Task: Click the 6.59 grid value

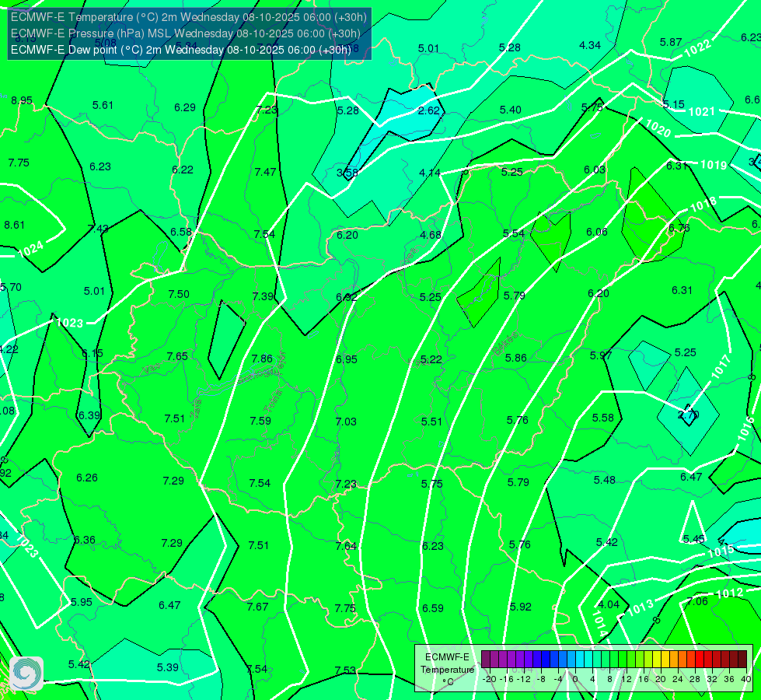Action: click(x=433, y=608)
